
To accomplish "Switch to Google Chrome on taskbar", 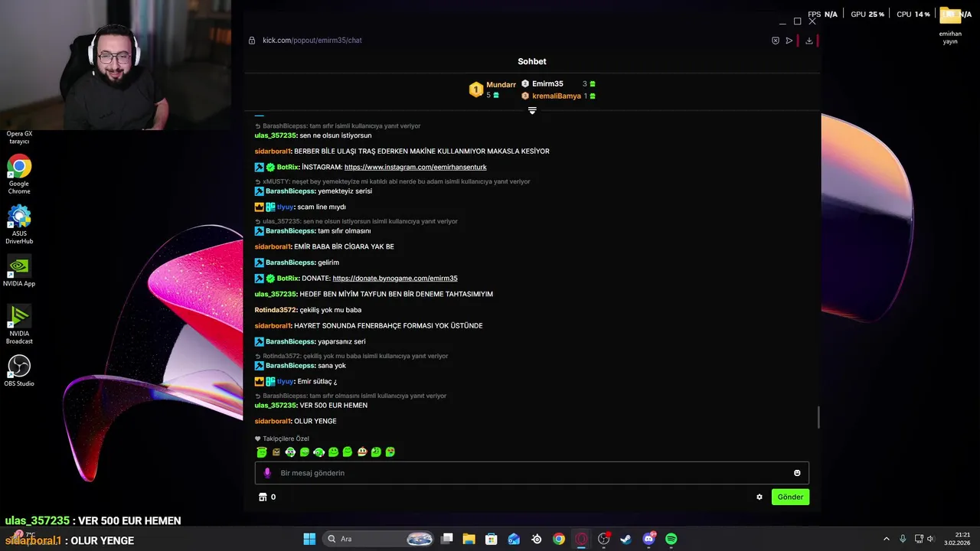I will pyautogui.click(x=559, y=540).
